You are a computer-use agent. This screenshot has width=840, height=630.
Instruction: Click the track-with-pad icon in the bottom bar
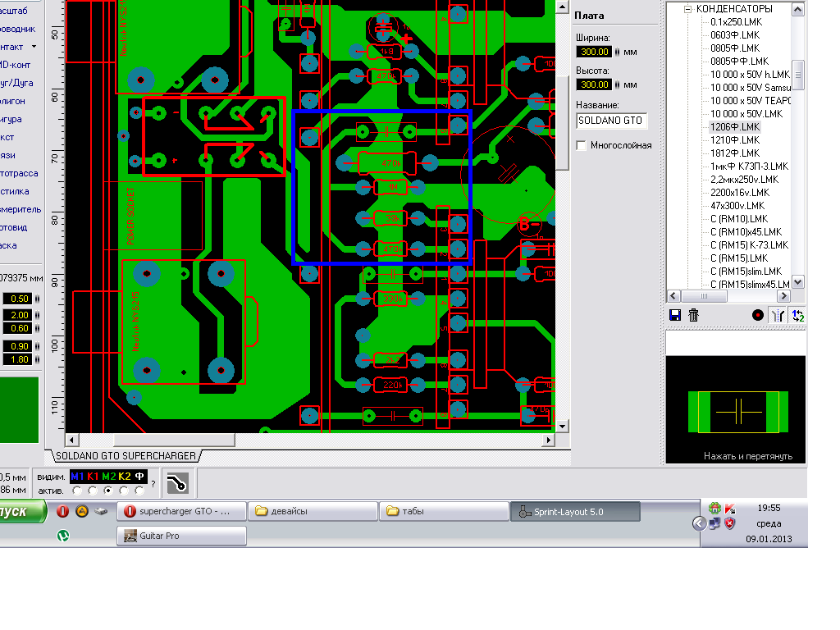(x=177, y=483)
